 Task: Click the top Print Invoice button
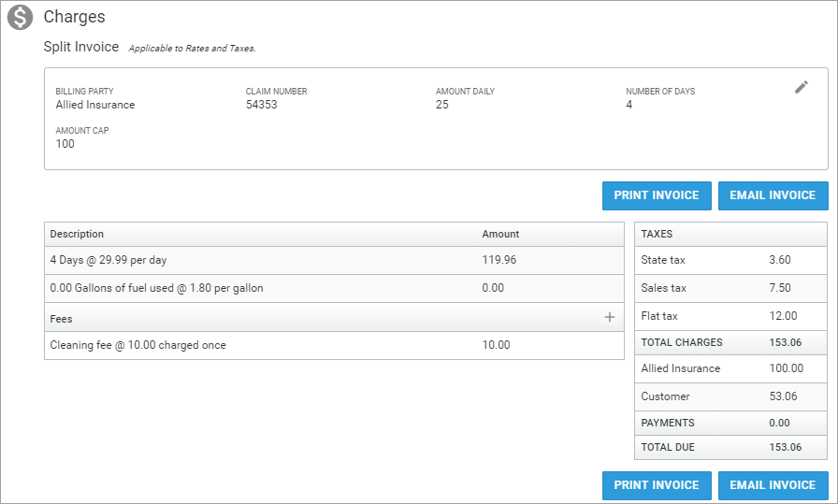pyautogui.click(x=657, y=195)
